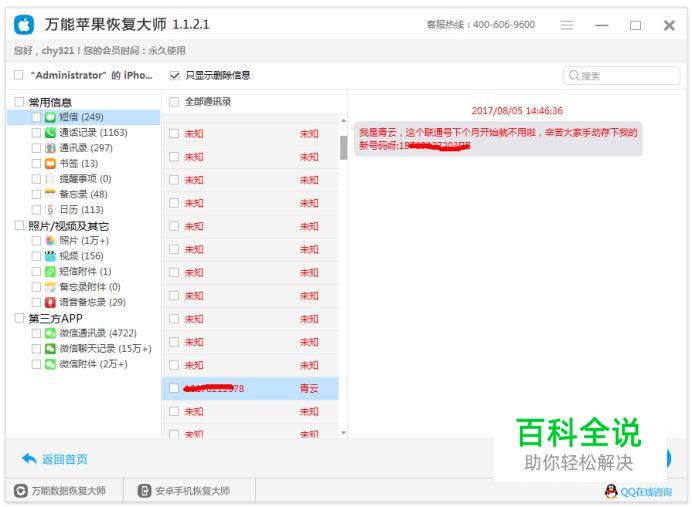Click the 提醒事项 reminders icon
This screenshot has width=692, height=507.
[x=50, y=179]
